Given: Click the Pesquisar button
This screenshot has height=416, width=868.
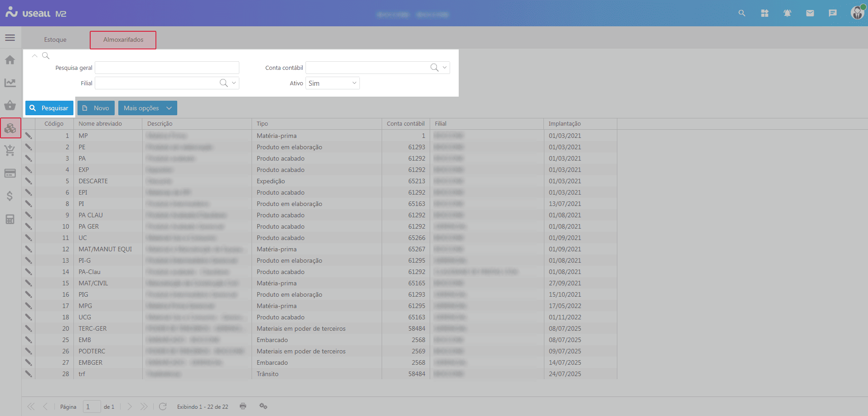Looking at the screenshot, I should coord(49,108).
